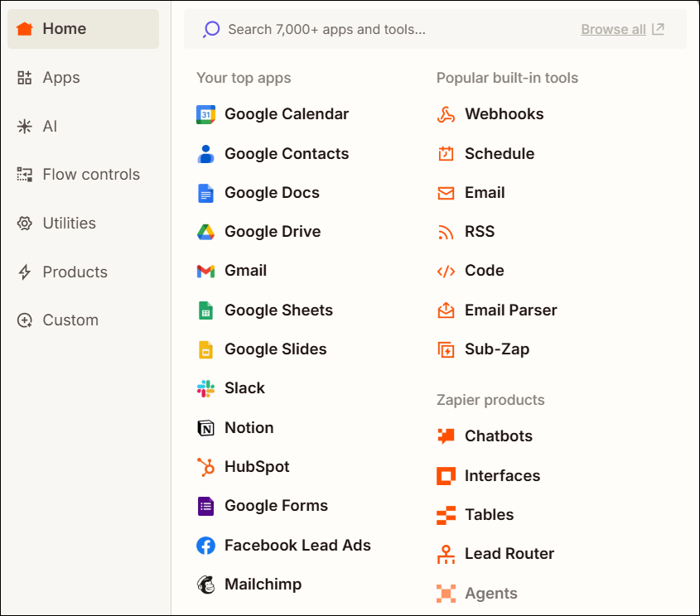Select Google Docs app label

click(272, 193)
